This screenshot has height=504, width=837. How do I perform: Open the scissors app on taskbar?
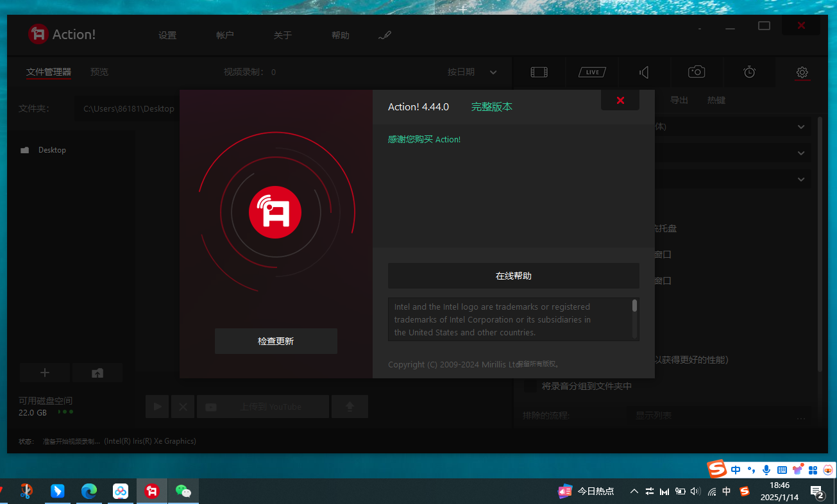26,491
